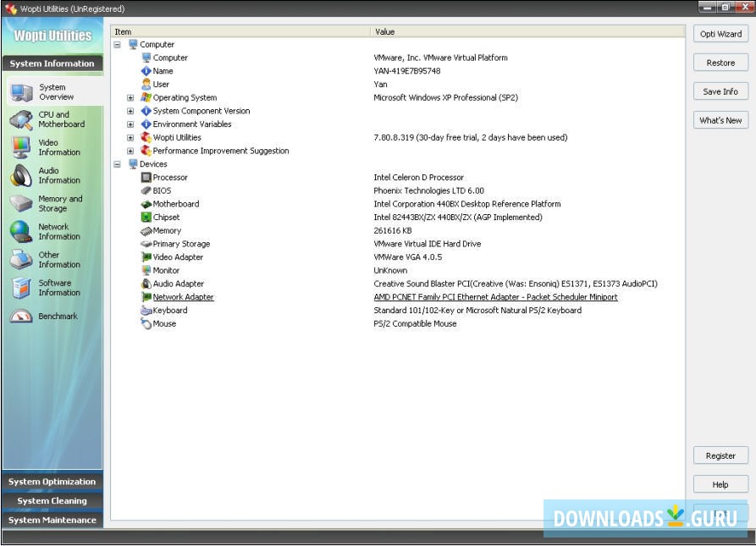
Task: Launch the Opti Wizard
Action: tap(720, 34)
